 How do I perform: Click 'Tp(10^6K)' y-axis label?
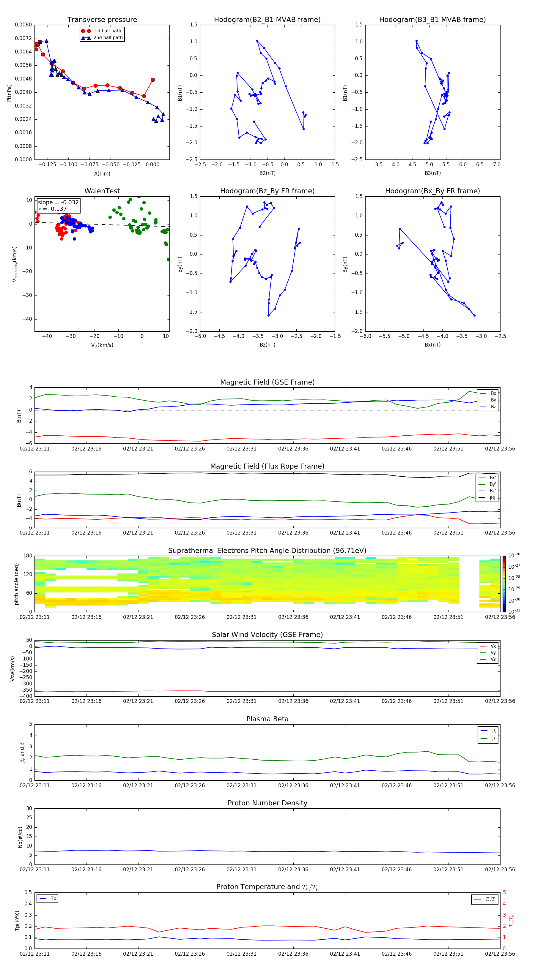[17, 921]
